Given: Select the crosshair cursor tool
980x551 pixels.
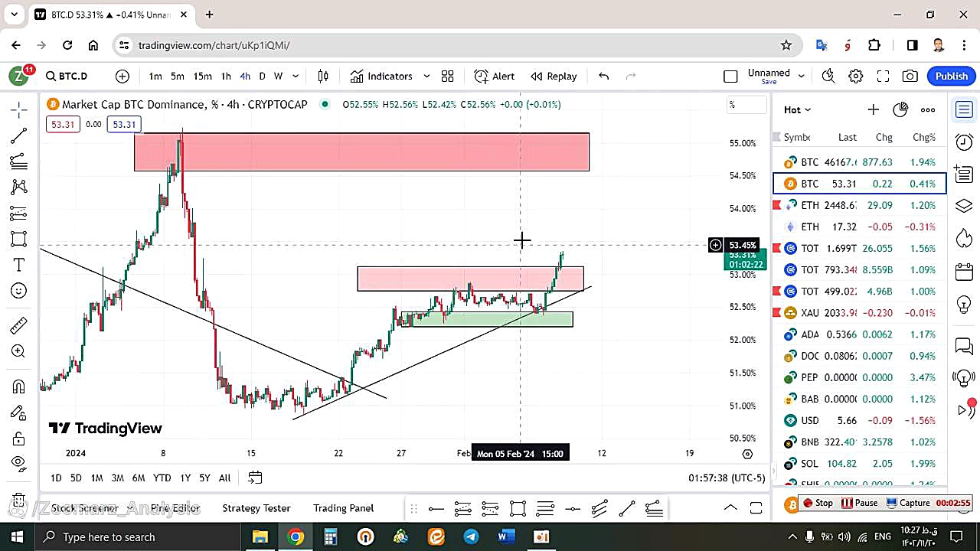Looking at the screenshot, I should [x=19, y=109].
